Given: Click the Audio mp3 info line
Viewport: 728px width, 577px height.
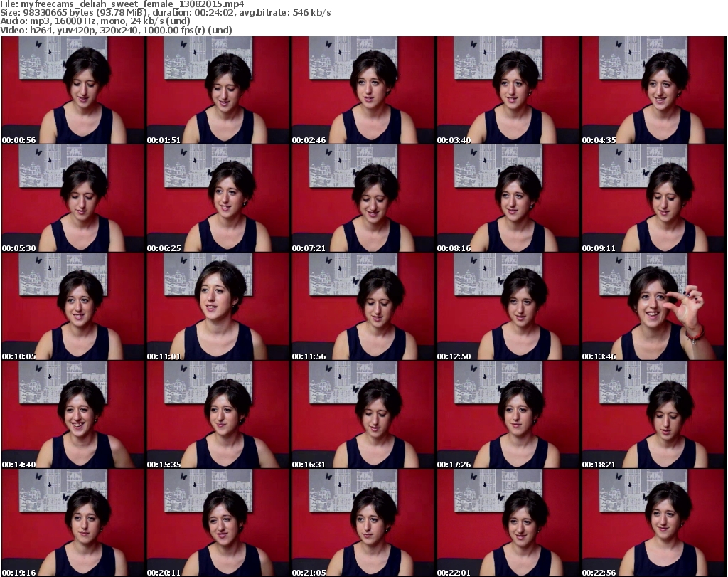Looking at the screenshot, I should click(95, 21).
